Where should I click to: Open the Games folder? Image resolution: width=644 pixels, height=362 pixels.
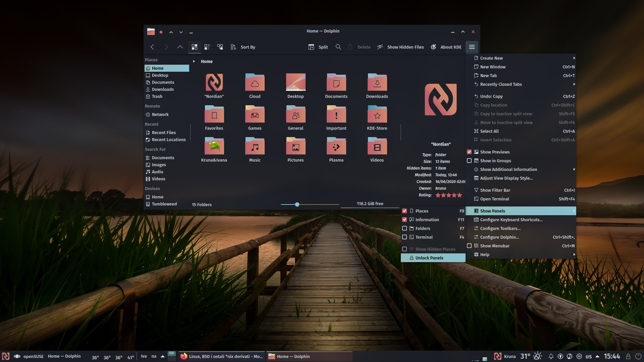coord(255,118)
